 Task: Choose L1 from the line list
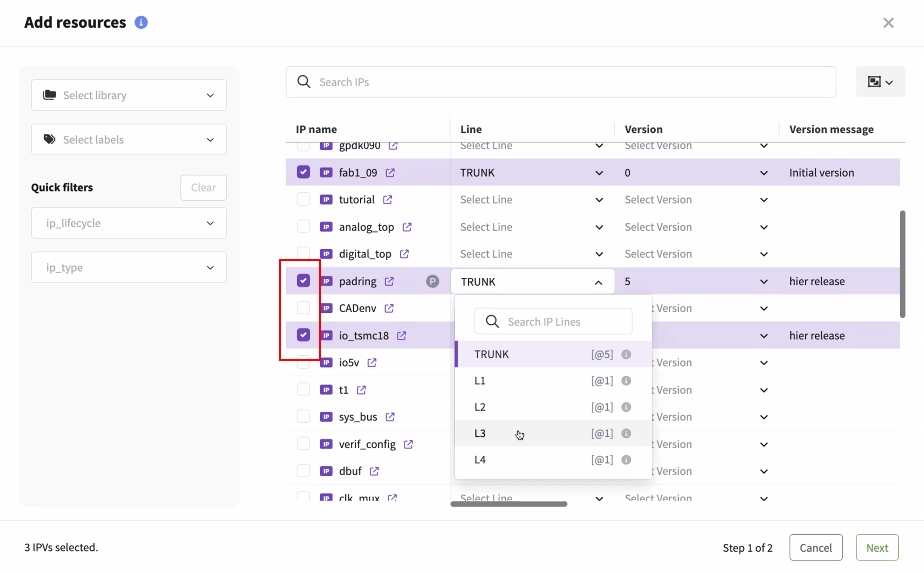tap(480, 381)
